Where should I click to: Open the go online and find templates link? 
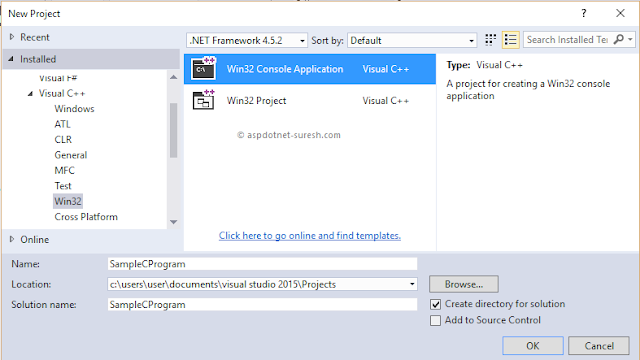309,236
